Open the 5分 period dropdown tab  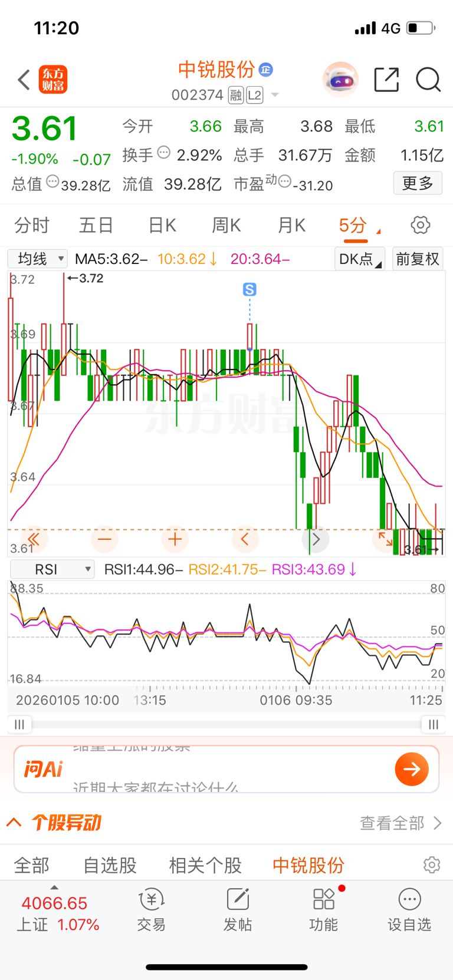click(x=359, y=225)
